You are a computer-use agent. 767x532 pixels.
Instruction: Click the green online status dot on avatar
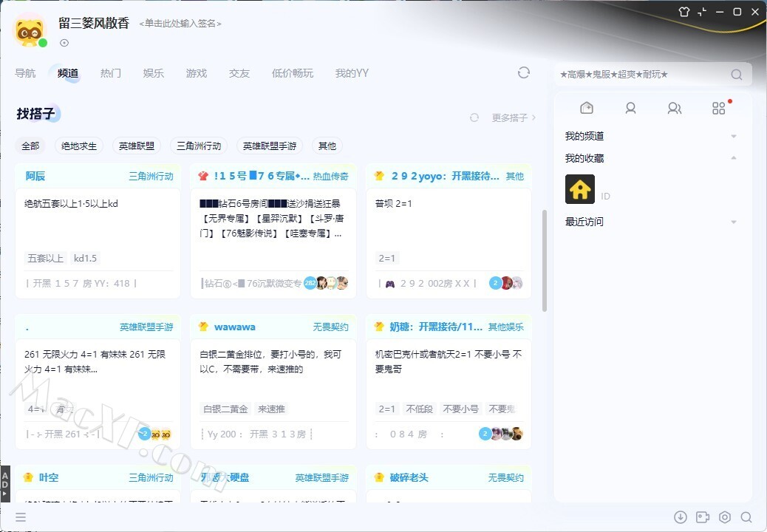pos(43,43)
